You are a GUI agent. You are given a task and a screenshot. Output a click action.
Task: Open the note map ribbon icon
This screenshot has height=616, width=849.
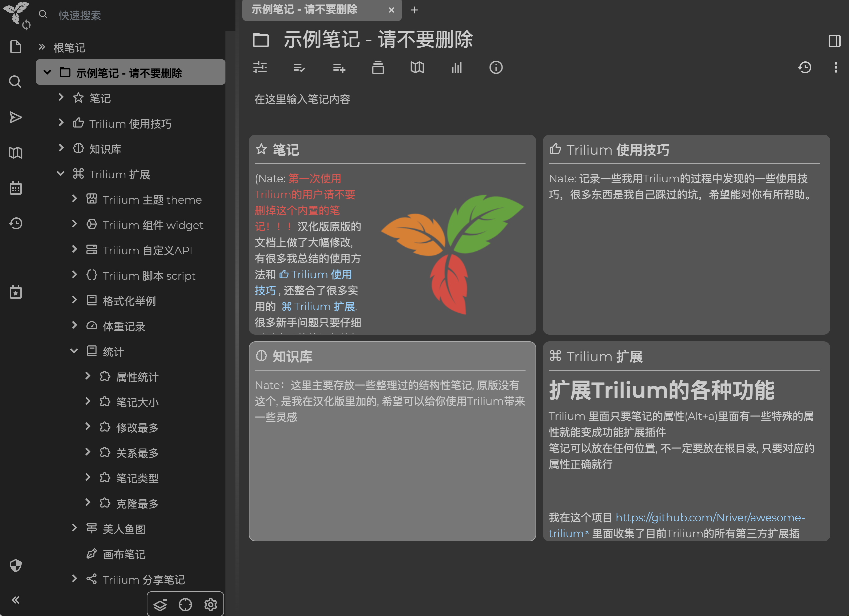[x=417, y=67]
